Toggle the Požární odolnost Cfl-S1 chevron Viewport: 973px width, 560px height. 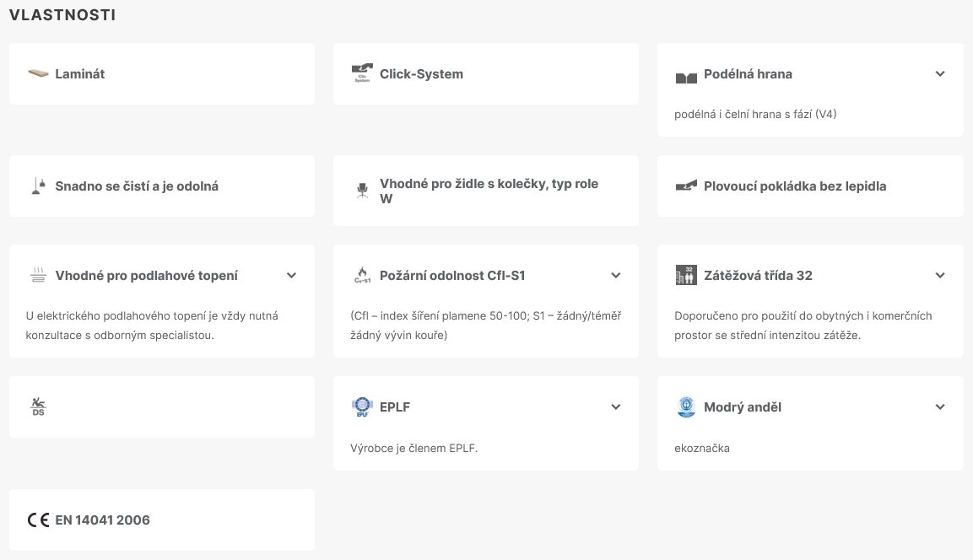(x=615, y=275)
